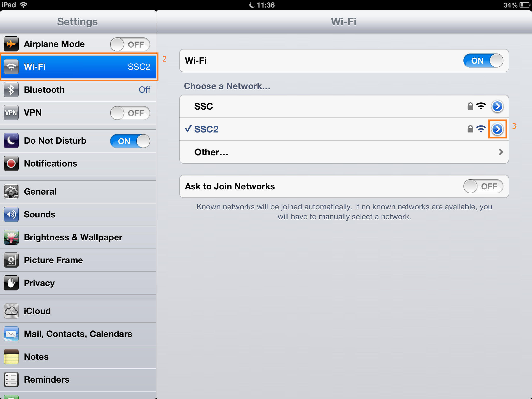The height and width of the screenshot is (399, 532).
Task: Toggle the VPN switch on
Action: tap(130, 113)
